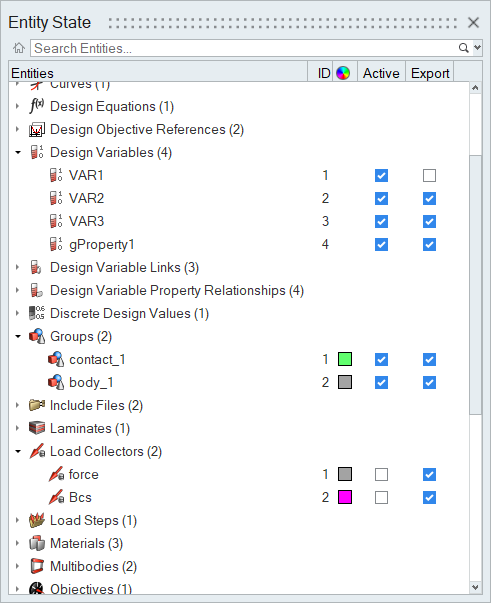Click the gProperty1 design variable icon
This screenshot has width=491, height=603.
(56, 244)
